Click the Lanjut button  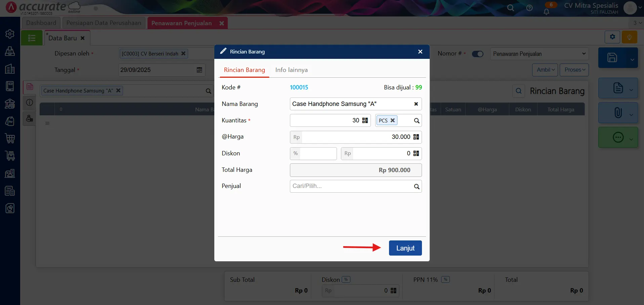pyautogui.click(x=405, y=248)
